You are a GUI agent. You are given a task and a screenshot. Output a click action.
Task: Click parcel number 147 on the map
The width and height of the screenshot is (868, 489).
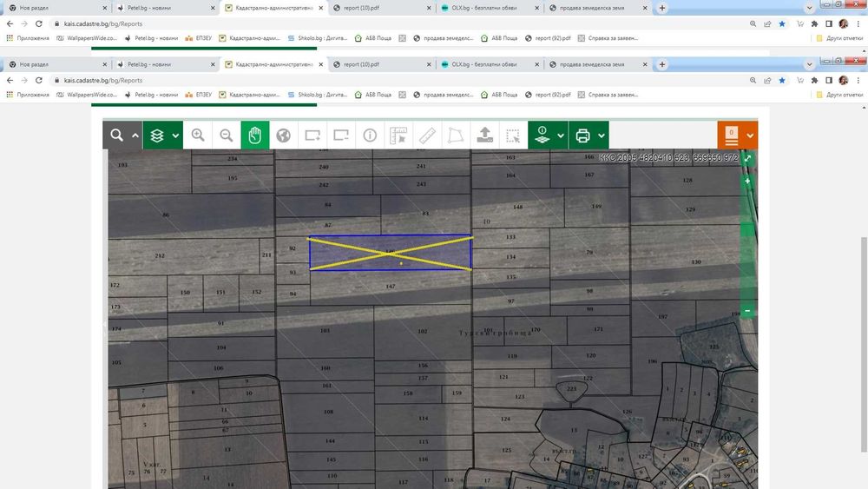point(391,287)
